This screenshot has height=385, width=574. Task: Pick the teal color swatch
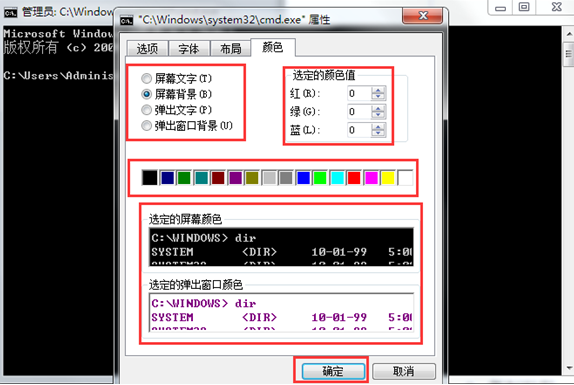[x=201, y=178]
